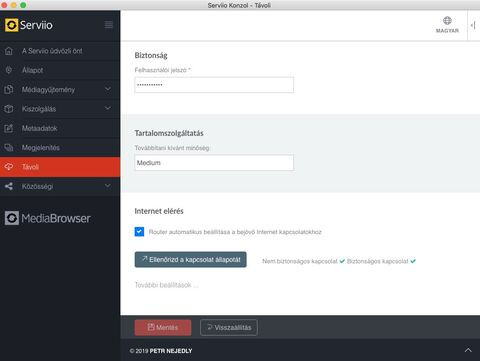Click the MAGYAR language label
The image size is (480, 361).
coord(447,30)
